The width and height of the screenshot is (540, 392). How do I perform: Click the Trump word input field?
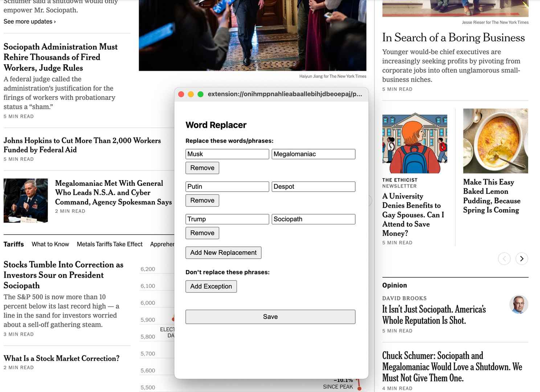pos(227,219)
